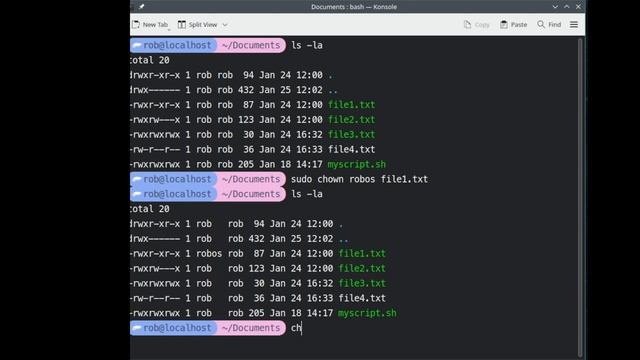Click myscript.sh in the second listing
This screenshot has width=640, height=360.
tap(367, 313)
